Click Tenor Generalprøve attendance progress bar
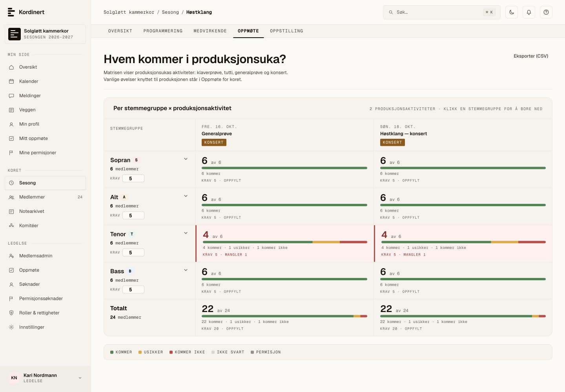 pos(285,242)
